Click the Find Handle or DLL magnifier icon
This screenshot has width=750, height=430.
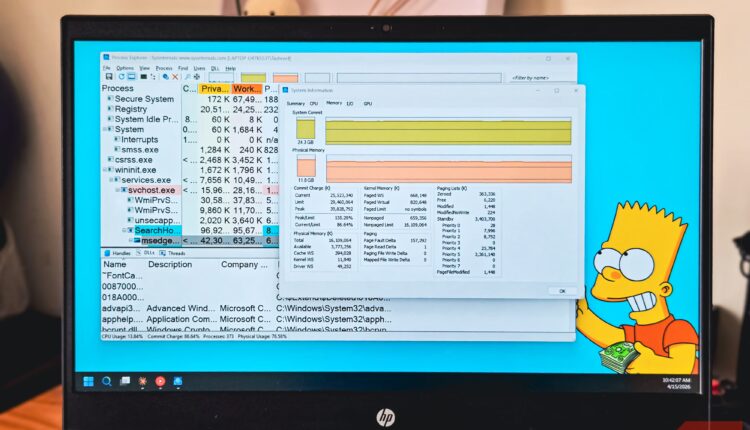click(x=188, y=77)
